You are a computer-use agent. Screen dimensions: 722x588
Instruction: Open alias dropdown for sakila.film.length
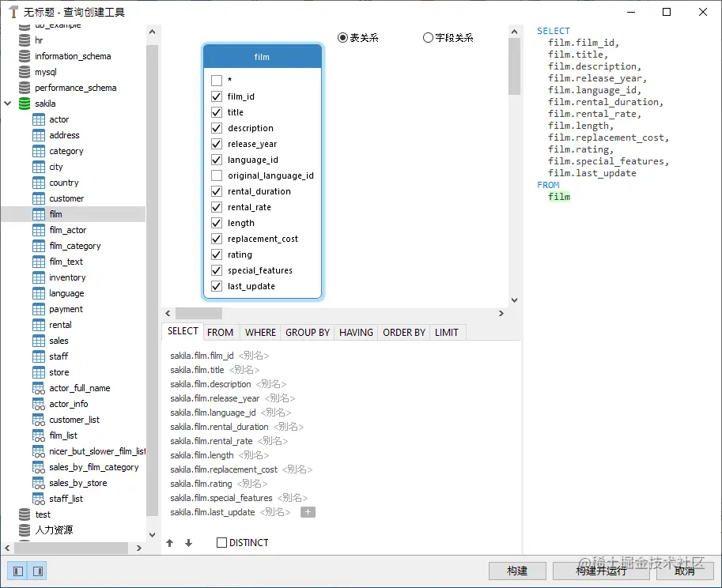click(x=254, y=455)
